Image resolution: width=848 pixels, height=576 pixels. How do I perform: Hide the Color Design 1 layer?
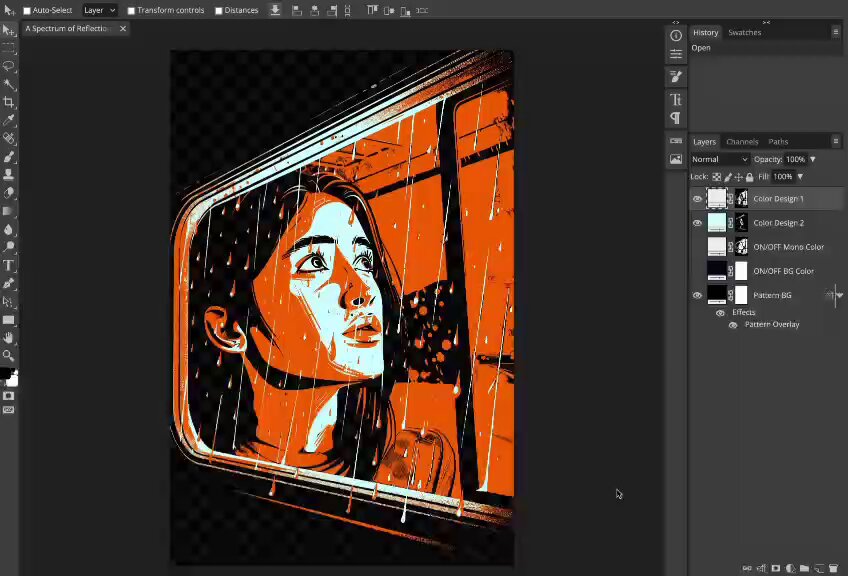(x=697, y=199)
